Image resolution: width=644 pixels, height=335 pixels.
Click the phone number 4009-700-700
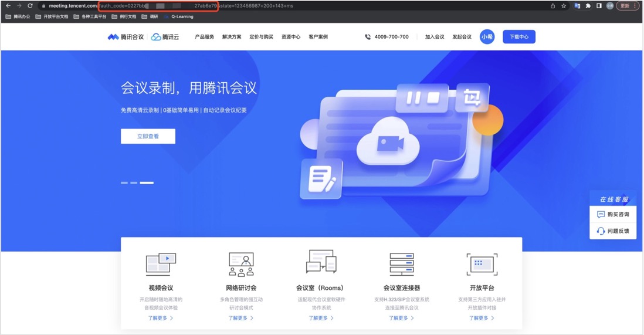(391, 36)
